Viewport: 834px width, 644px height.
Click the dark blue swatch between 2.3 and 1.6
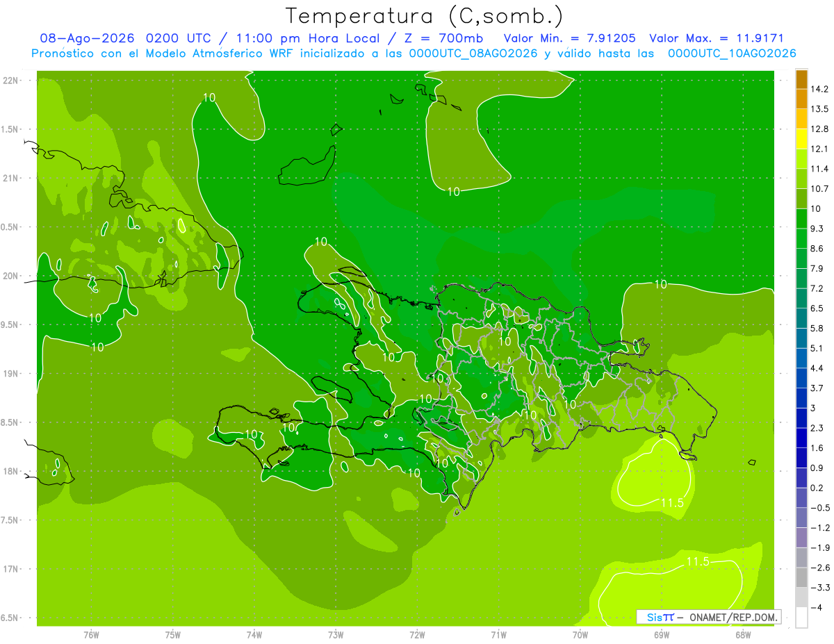(801, 438)
